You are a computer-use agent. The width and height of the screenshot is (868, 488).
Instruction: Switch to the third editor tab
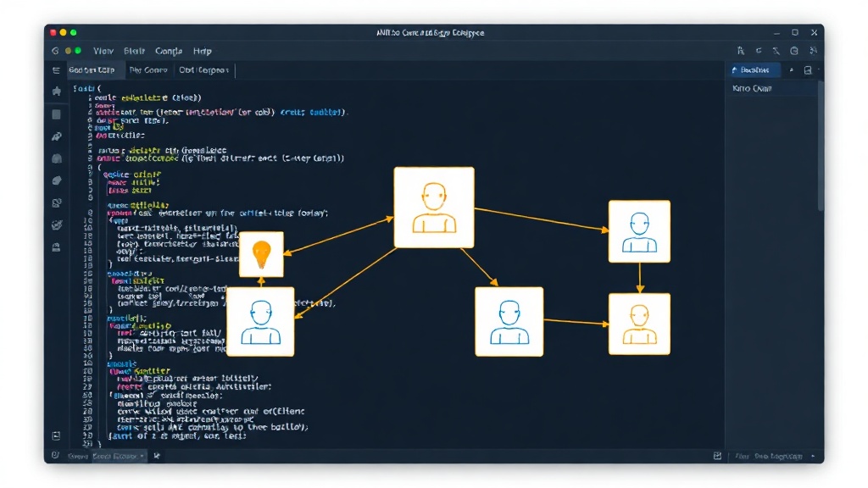click(203, 70)
